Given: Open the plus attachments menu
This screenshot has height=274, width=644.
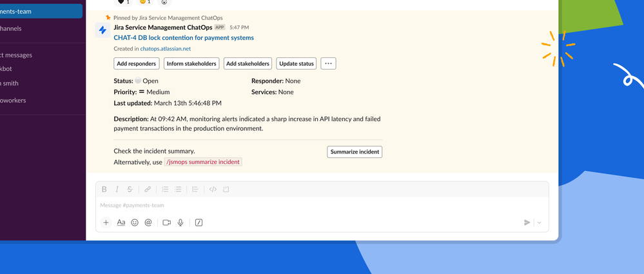Looking at the screenshot, I should pos(106,222).
